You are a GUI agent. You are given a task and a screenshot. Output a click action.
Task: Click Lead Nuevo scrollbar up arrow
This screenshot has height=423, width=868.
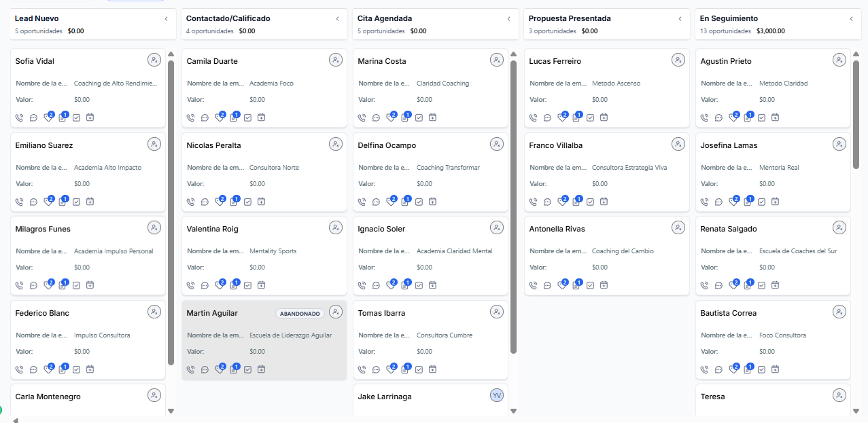pyautogui.click(x=171, y=54)
